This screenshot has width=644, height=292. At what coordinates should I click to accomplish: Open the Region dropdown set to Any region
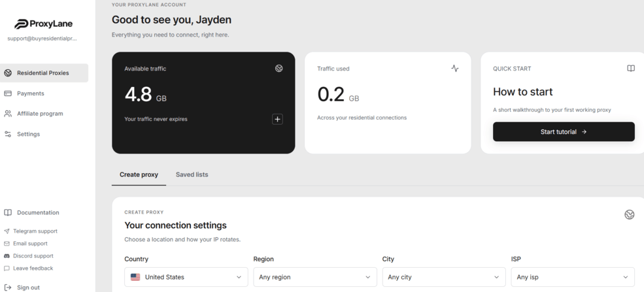pos(315,277)
